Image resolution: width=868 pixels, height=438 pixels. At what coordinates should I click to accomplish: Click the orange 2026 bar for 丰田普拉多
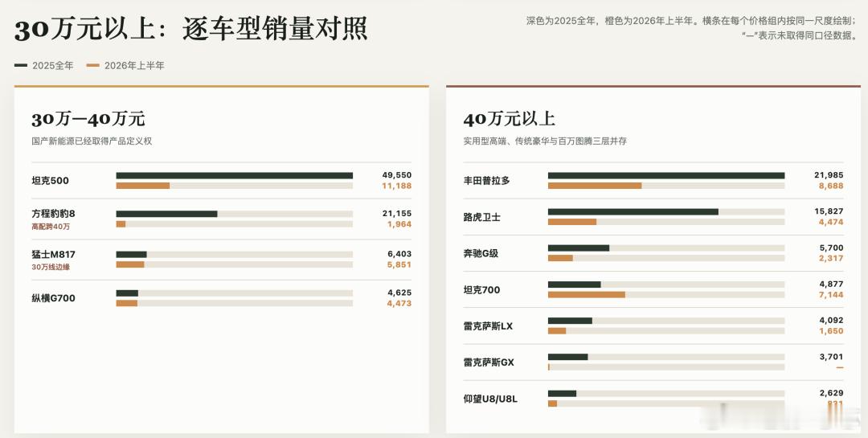tap(595, 186)
